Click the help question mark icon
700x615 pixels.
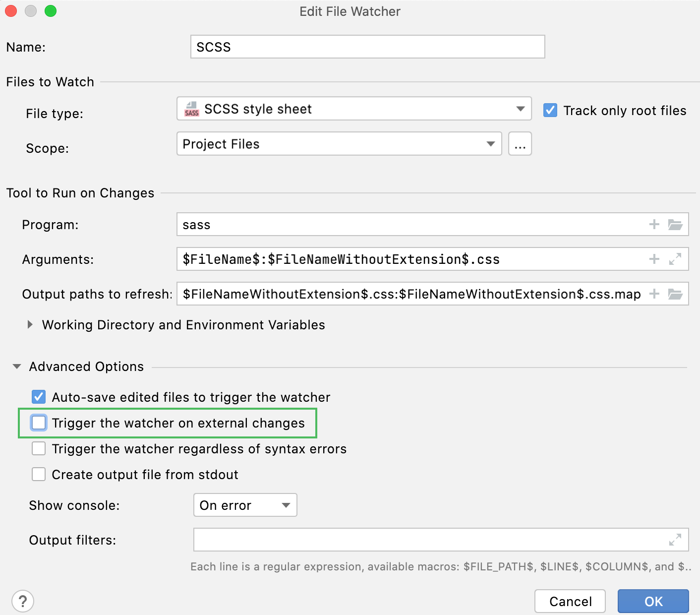pyautogui.click(x=23, y=601)
